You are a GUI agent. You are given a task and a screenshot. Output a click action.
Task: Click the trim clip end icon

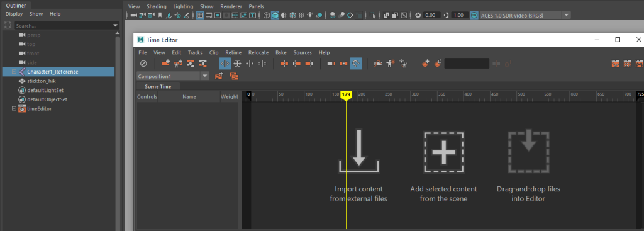tap(309, 64)
